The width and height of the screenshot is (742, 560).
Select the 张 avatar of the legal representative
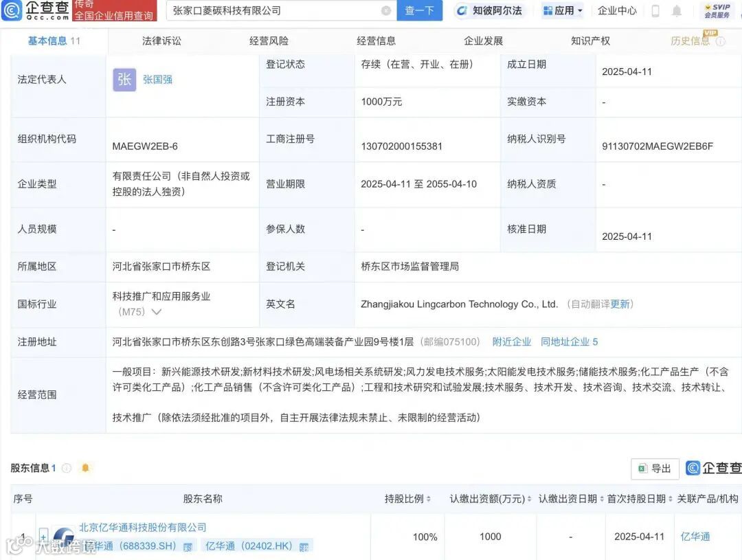click(x=124, y=80)
